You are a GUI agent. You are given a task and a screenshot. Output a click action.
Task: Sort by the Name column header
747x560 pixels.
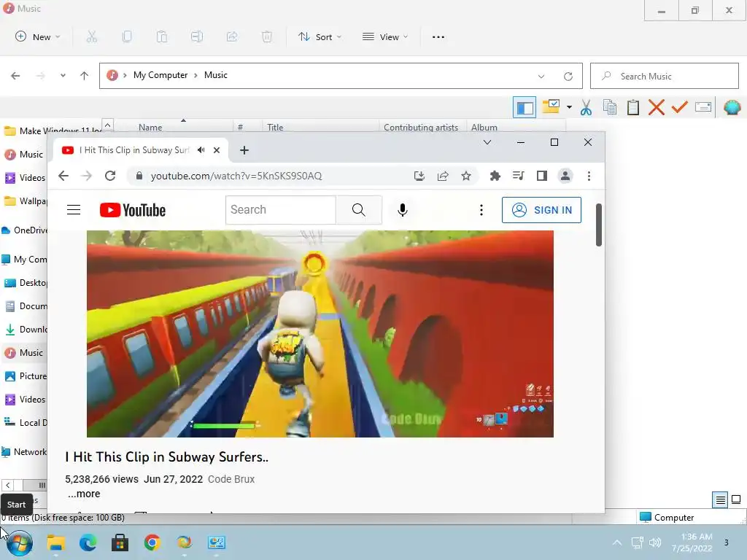click(150, 127)
